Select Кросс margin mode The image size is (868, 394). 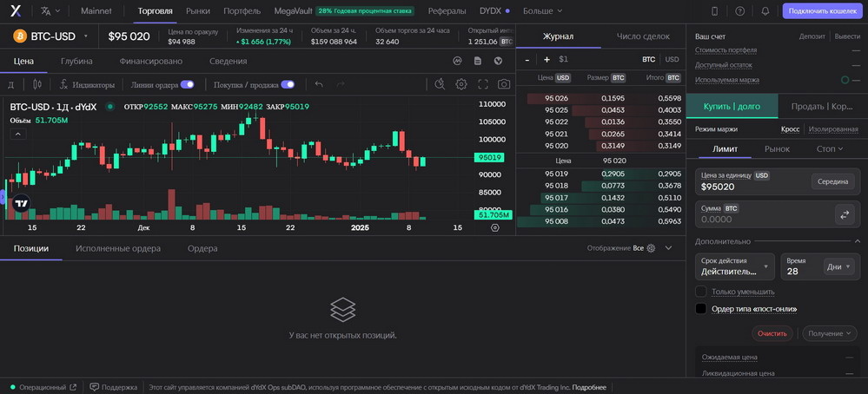tap(790, 129)
